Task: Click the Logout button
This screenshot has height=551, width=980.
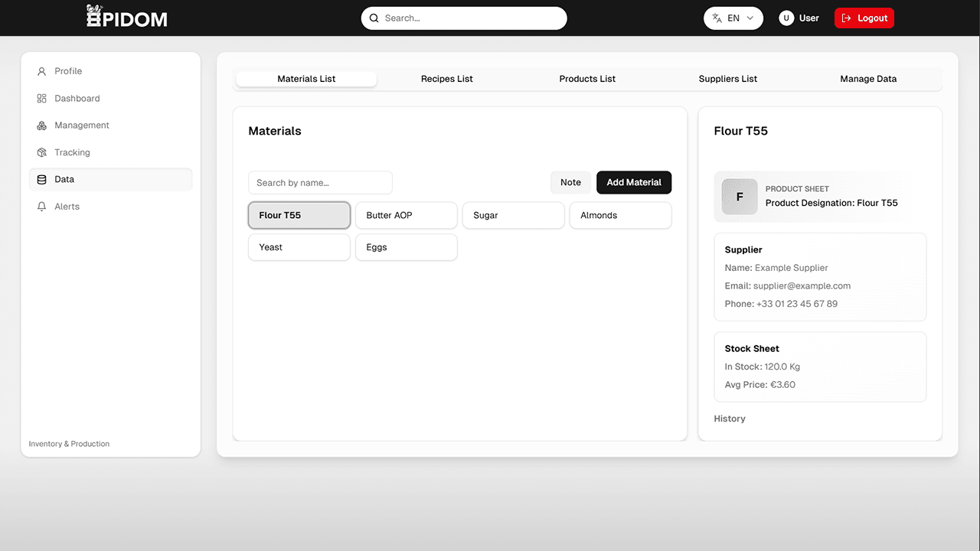Action: click(864, 17)
